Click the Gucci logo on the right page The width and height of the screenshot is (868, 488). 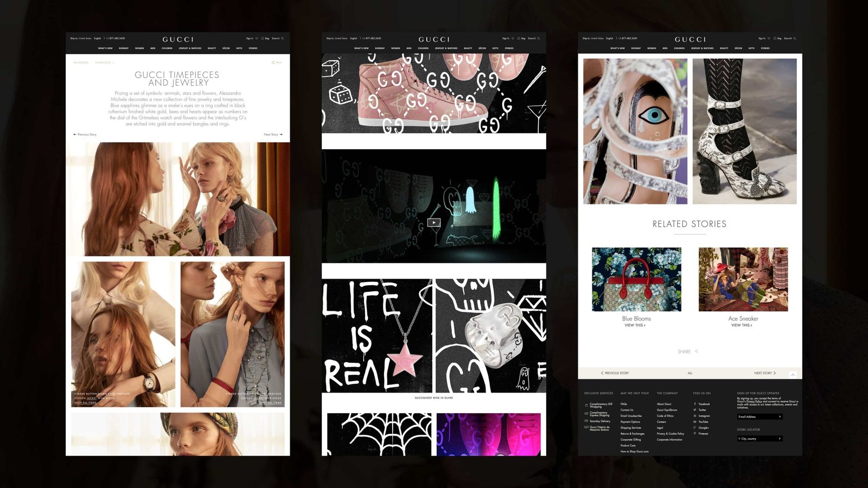click(690, 39)
